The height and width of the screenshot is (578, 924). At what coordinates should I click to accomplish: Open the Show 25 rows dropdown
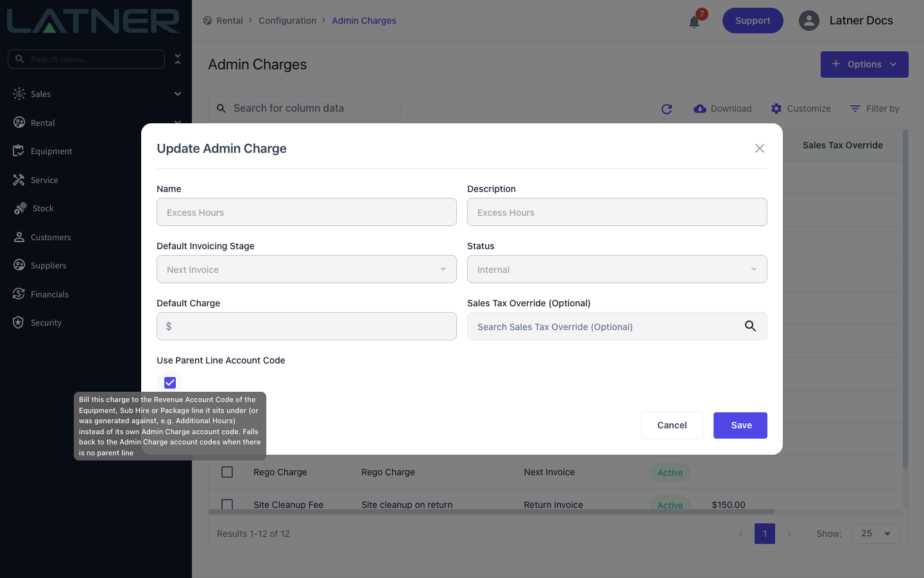pos(876,534)
